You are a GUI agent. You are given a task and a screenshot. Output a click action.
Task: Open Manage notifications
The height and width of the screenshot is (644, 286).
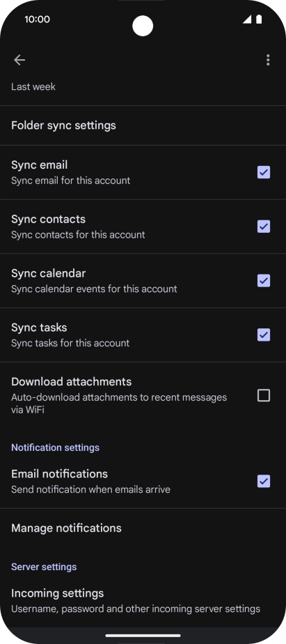(x=143, y=528)
